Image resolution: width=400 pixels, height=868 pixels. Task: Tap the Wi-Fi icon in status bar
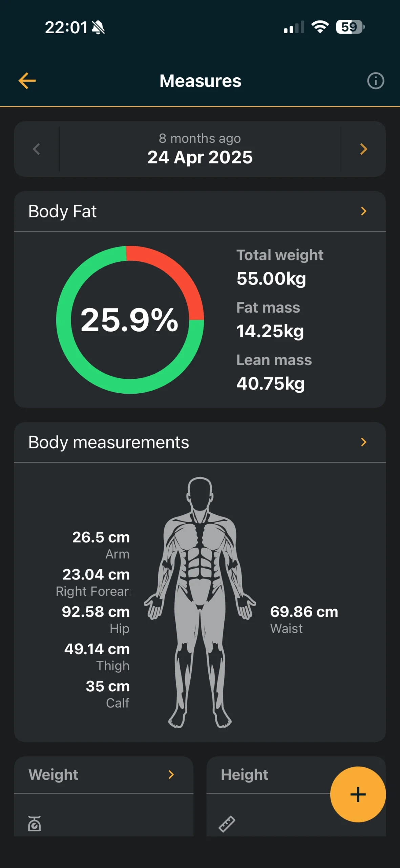pos(319,28)
